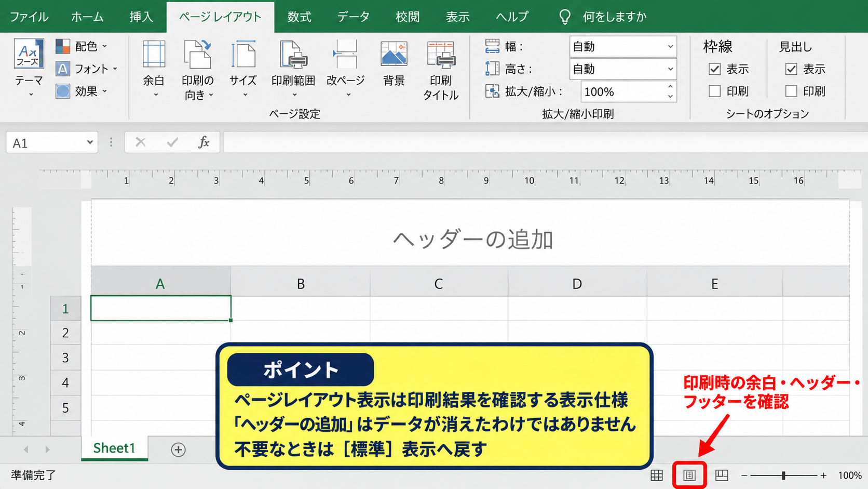This screenshot has height=489, width=868.
Task: Switch to Normal (標準) view icon
Action: [x=657, y=475]
